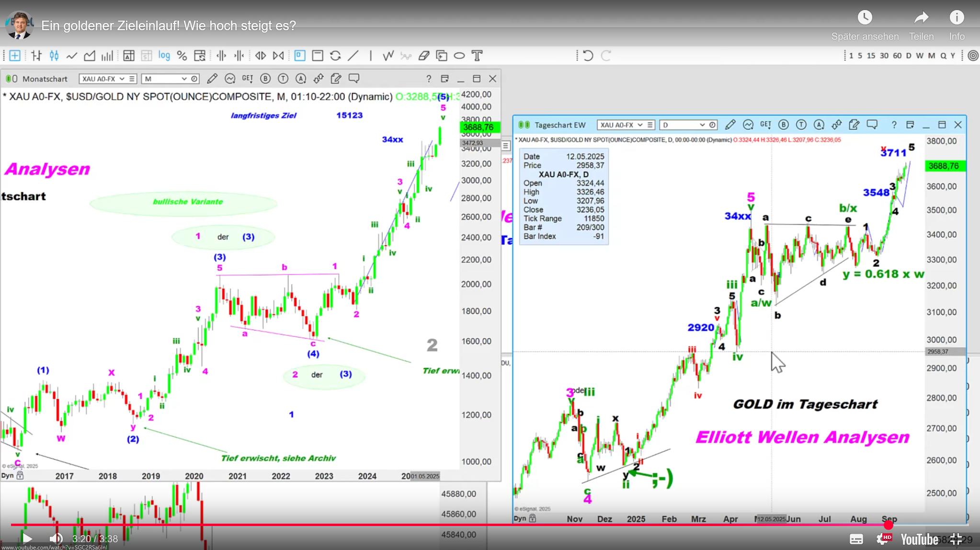Select the W weekly interval shortcut
980x550 pixels.
(x=920, y=56)
